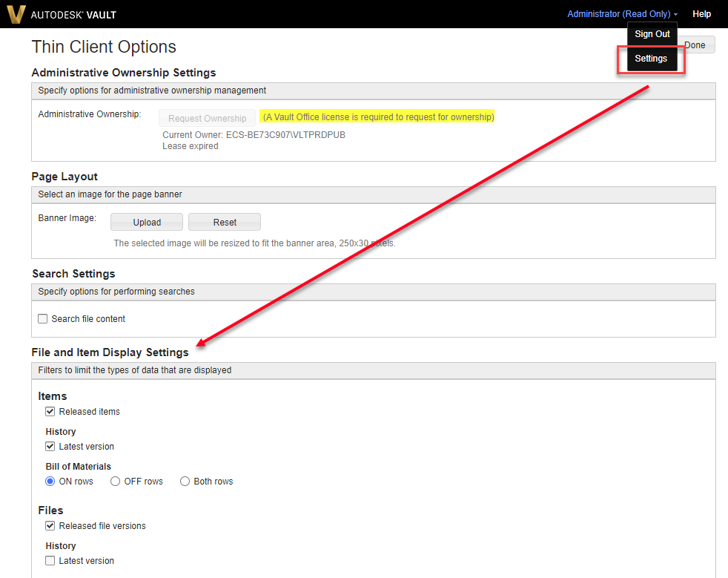Uncheck Latest version under Items History
Image resolution: width=728 pixels, height=578 pixels.
click(x=50, y=446)
